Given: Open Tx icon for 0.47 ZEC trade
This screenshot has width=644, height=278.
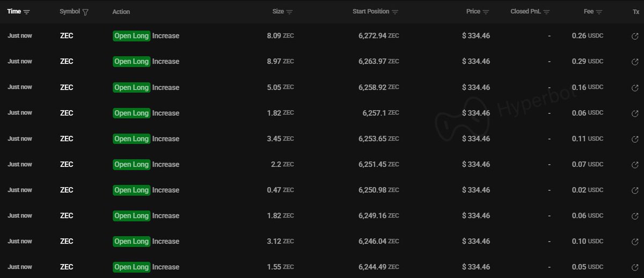Looking at the screenshot, I should point(635,191).
